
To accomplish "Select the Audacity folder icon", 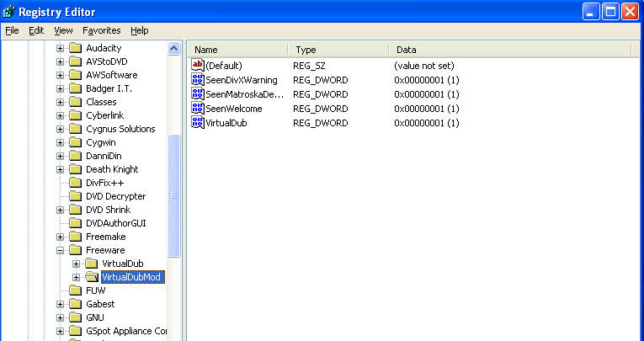I will [76, 48].
